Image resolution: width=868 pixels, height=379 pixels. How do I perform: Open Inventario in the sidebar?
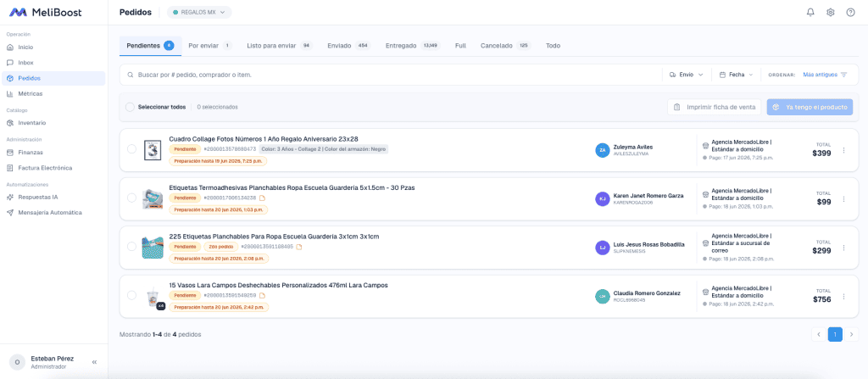coord(53,122)
